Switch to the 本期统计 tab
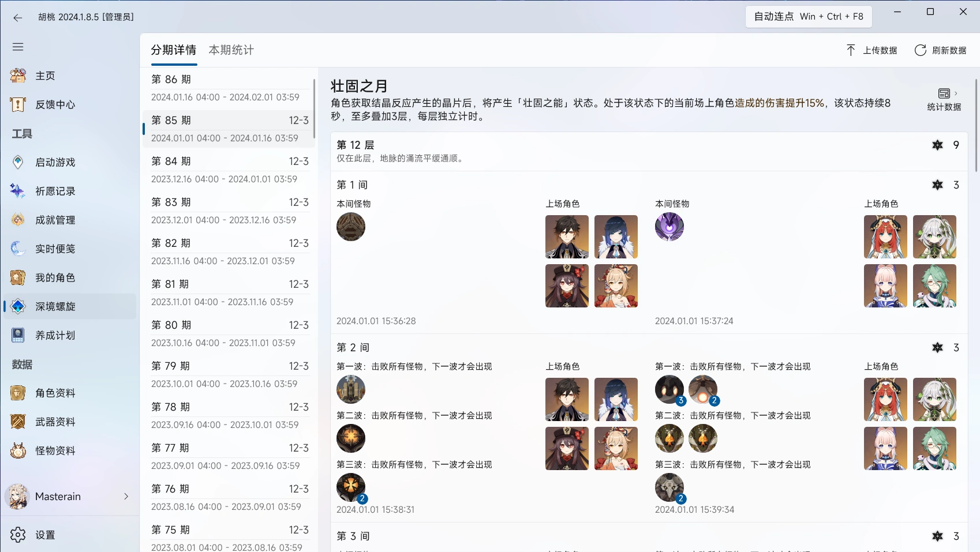This screenshot has height=552, width=980. coord(231,50)
